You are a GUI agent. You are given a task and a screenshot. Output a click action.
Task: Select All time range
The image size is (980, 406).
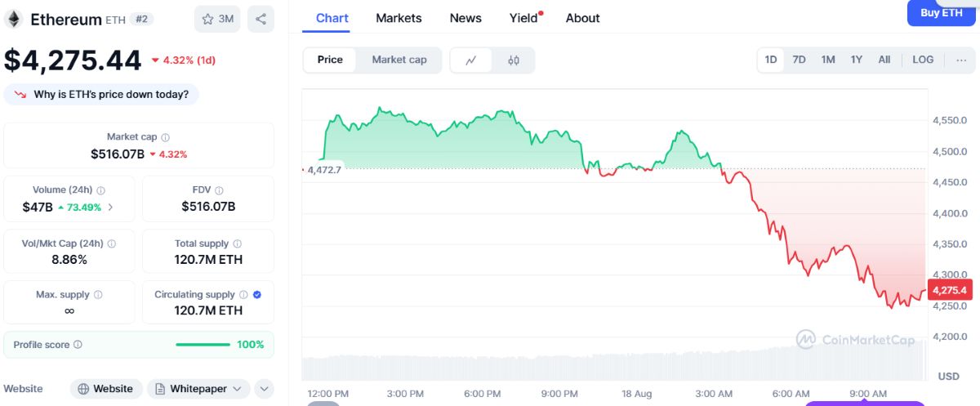[884, 60]
